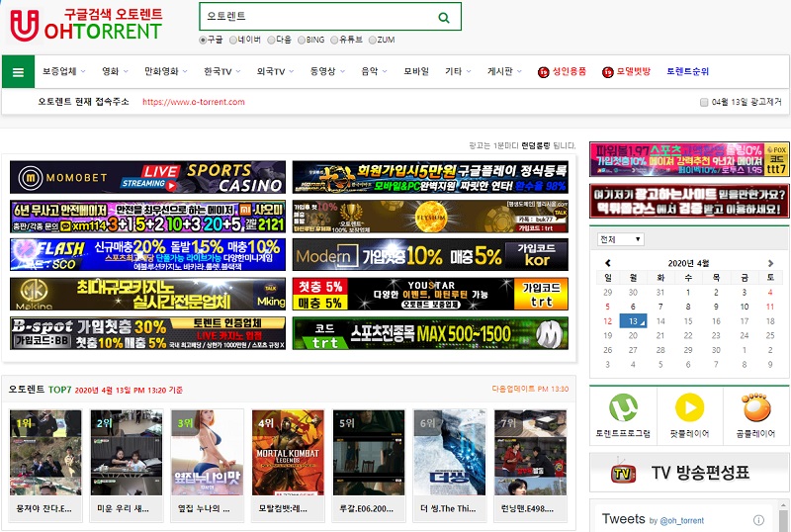Open the Mking casino banner
This screenshot has height=532, width=791.
tap(147, 294)
